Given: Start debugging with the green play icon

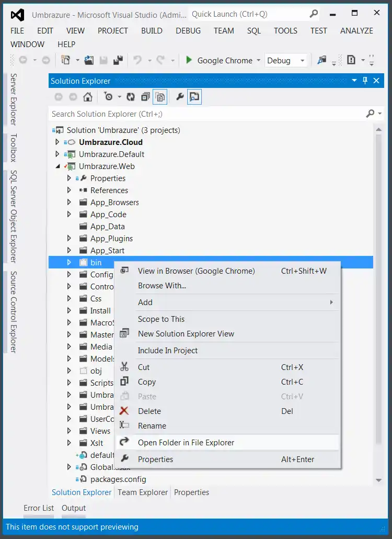Looking at the screenshot, I should (189, 60).
